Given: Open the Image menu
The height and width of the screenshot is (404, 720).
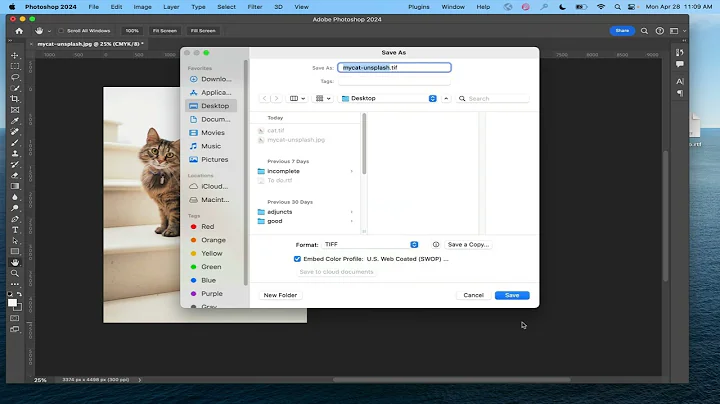Looking at the screenshot, I should pyautogui.click(x=142, y=7).
